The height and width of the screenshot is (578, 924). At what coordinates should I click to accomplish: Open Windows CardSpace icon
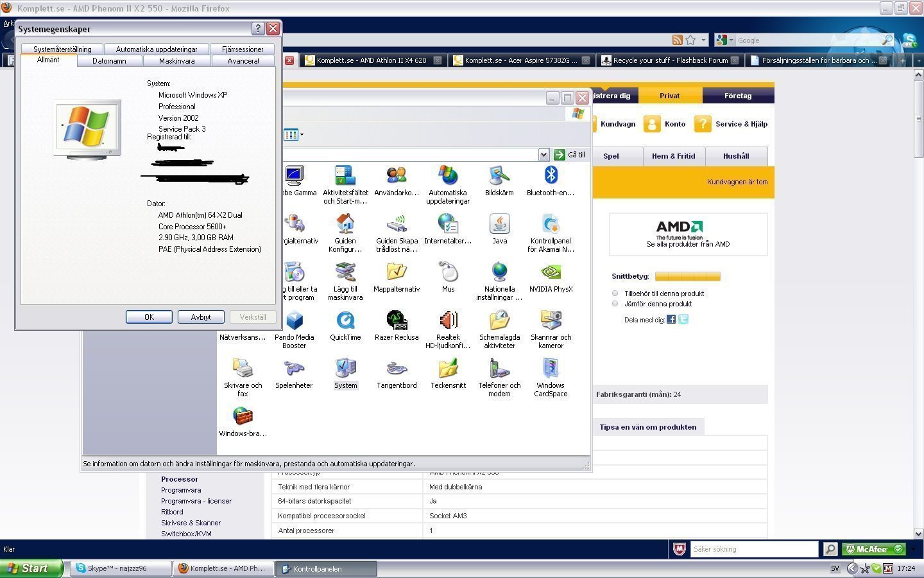(x=551, y=377)
